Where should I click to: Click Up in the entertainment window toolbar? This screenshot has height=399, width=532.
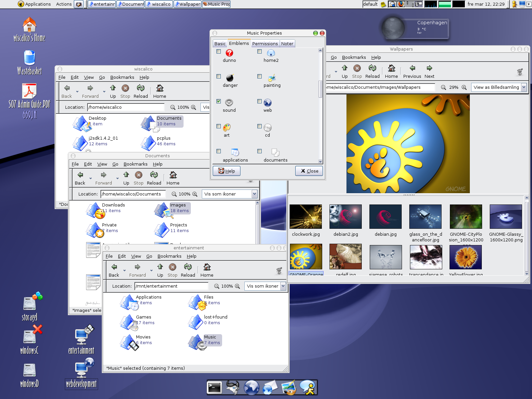click(x=160, y=270)
